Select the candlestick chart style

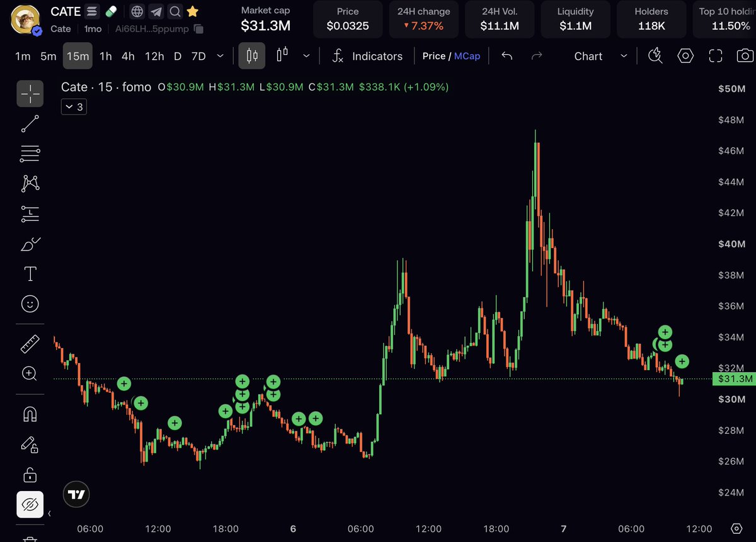(x=252, y=56)
